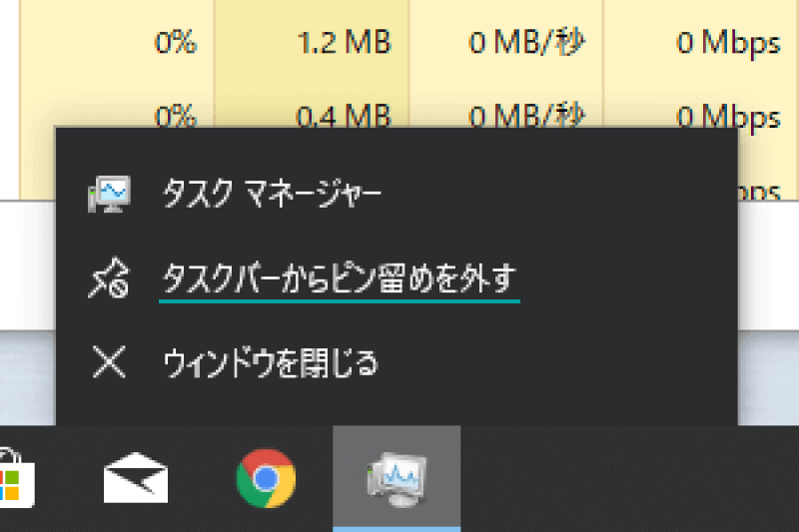Choose ウィンドウを閉じる text in jump list
Viewport: 799px width, 532px height.
click(x=271, y=363)
